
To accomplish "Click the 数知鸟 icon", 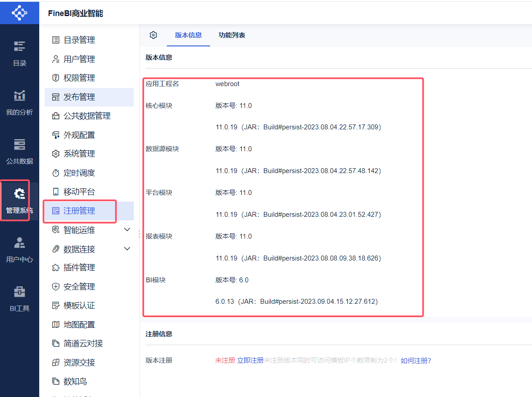I will (56, 381).
